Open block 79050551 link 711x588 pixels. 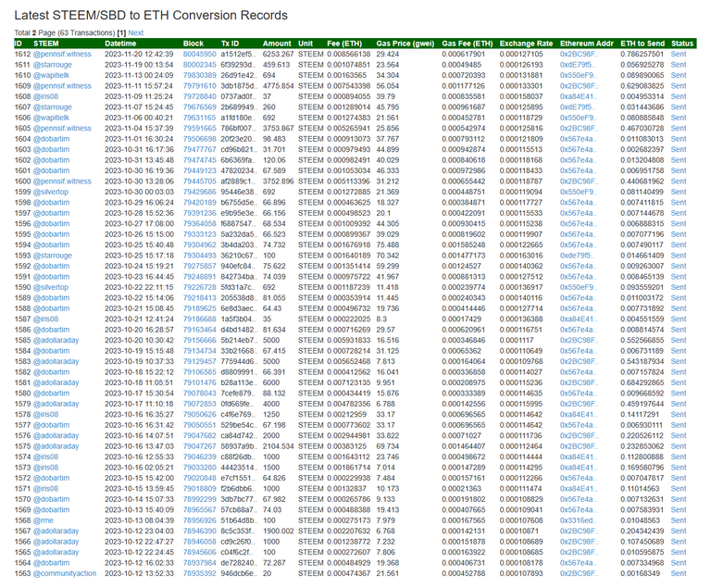click(x=200, y=425)
